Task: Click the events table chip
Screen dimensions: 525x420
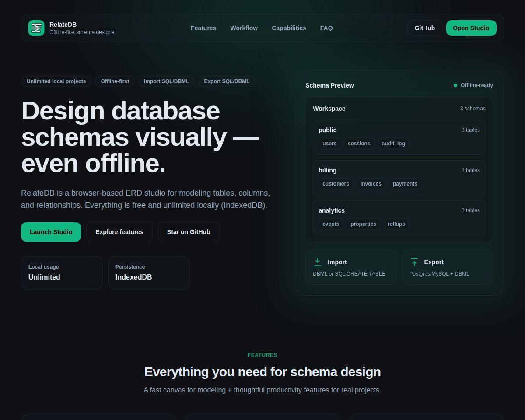Action: pyautogui.click(x=331, y=224)
